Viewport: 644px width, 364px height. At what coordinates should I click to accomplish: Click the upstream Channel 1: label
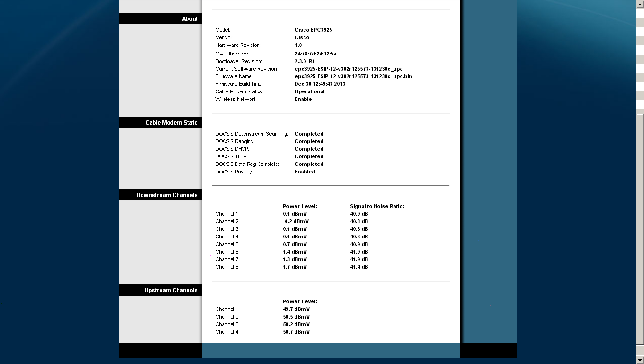228,309
